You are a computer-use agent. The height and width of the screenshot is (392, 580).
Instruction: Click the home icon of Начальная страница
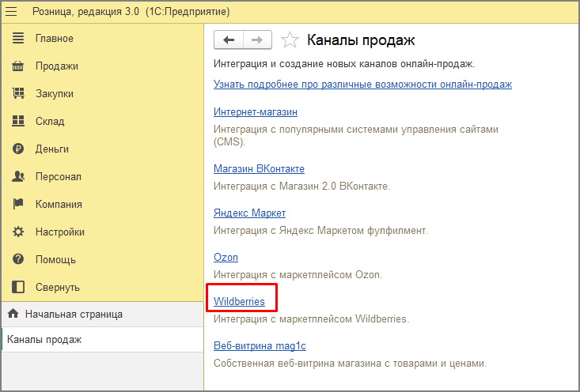pos(13,314)
